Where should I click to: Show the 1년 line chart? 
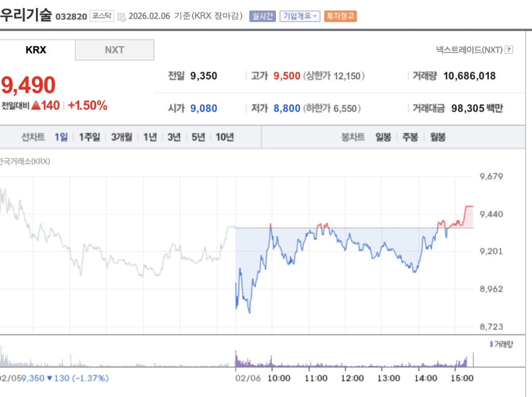pyautogui.click(x=150, y=137)
